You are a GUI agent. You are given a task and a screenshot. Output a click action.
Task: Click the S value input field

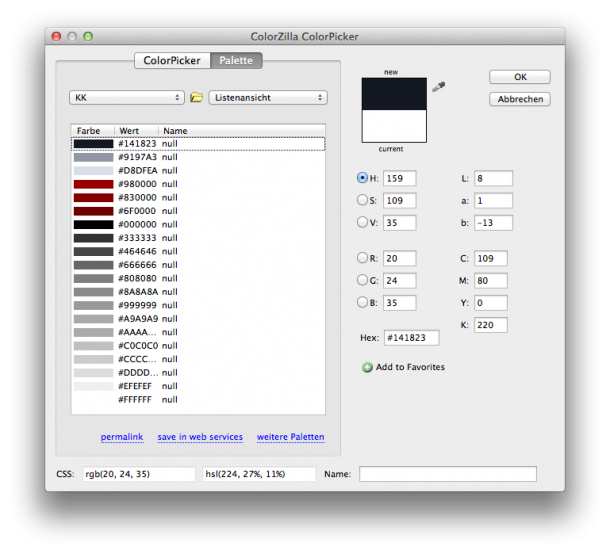[400, 200]
